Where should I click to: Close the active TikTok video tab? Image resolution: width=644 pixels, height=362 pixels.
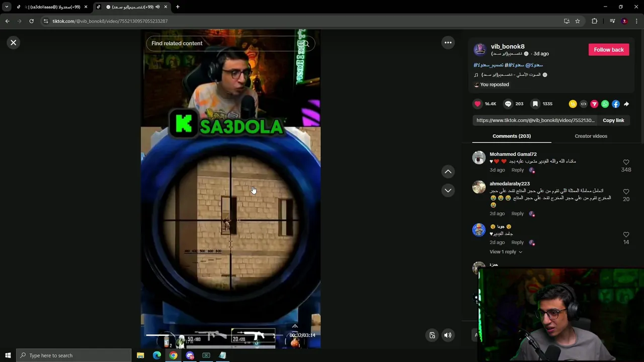point(166,7)
